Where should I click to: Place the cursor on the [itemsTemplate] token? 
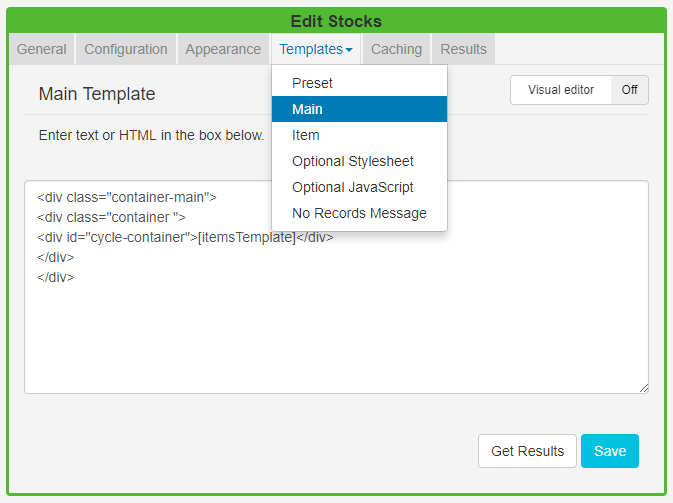click(247, 237)
